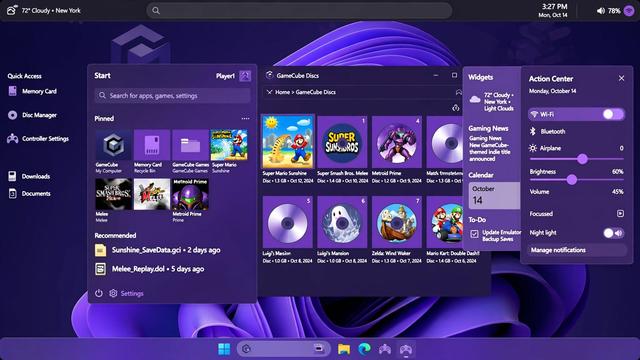Open the Downloads shortcut

(13, 176)
